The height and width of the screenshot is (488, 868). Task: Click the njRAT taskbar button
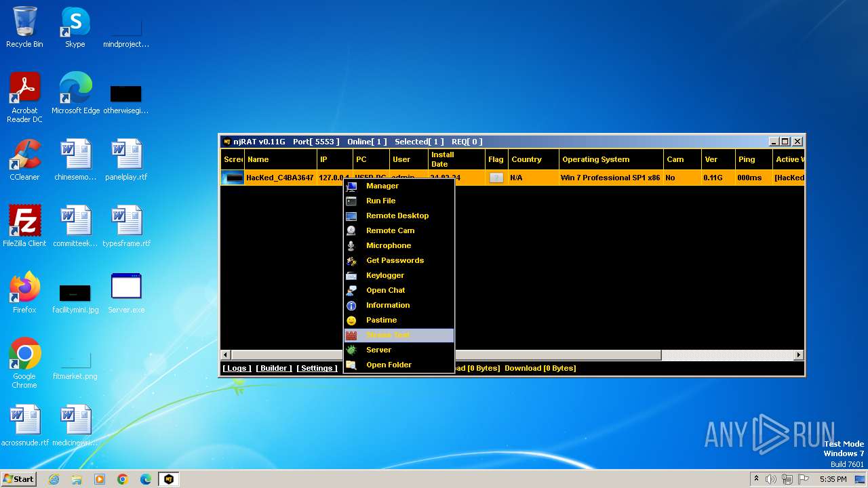169,479
